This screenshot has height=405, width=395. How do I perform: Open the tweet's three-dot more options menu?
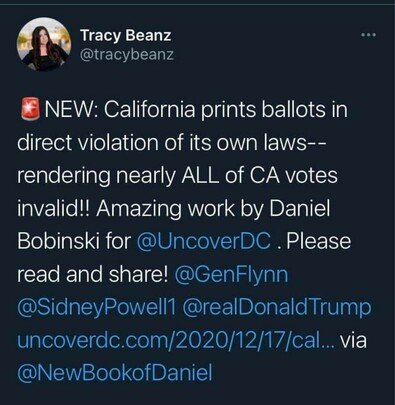click(x=369, y=35)
